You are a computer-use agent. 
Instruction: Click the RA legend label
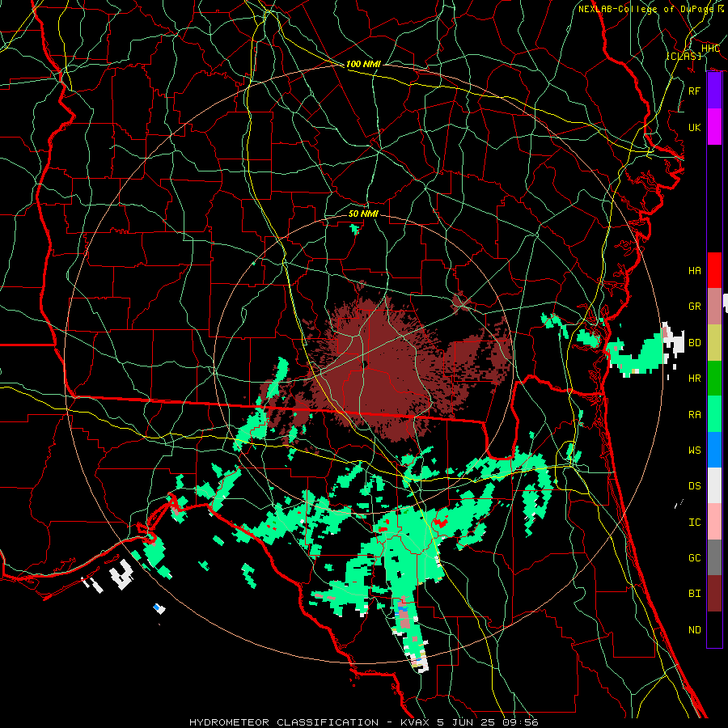(695, 415)
